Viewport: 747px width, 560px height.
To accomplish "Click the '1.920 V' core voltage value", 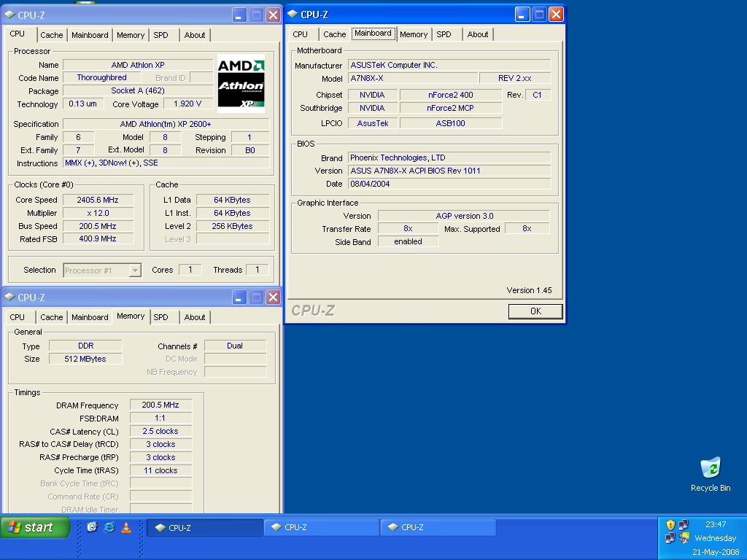I will click(x=187, y=104).
